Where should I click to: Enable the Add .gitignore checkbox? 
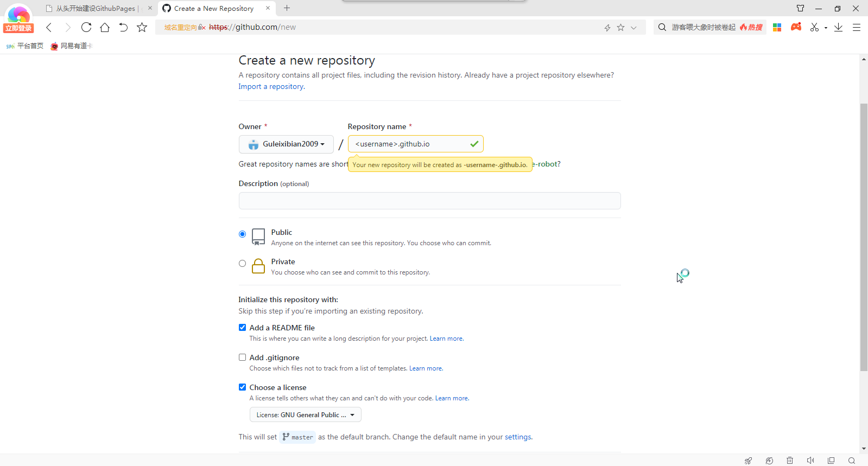tap(242, 358)
